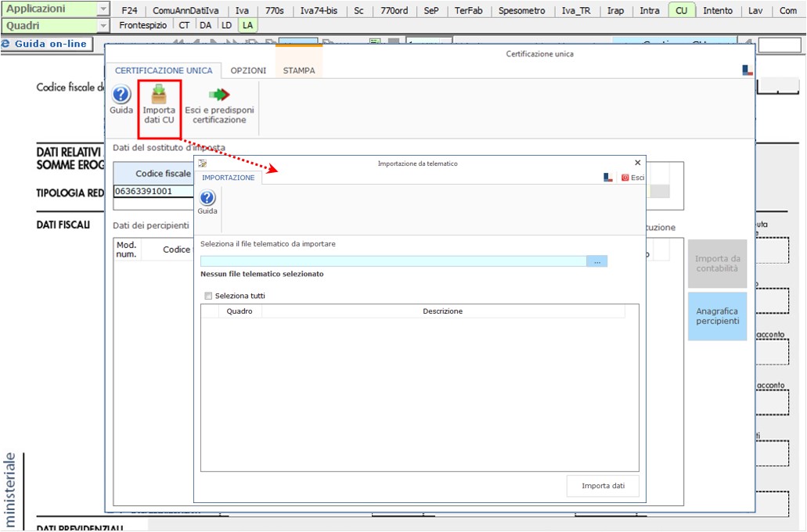The image size is (807, 532).
Task: Select the 770s tab
Action: (x=275, y=10)
